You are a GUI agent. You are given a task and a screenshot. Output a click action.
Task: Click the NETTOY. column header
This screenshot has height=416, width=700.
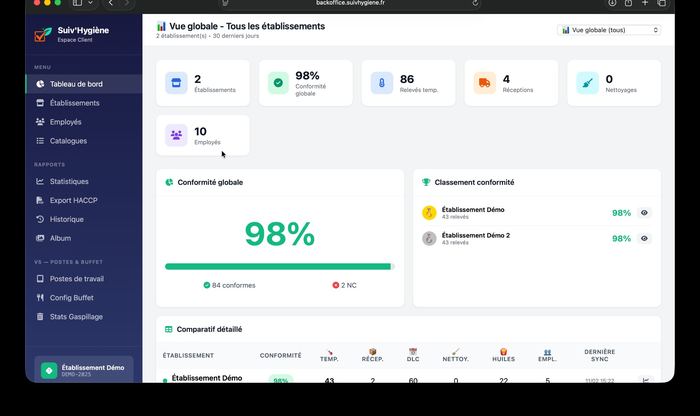[x=455, y=356]
